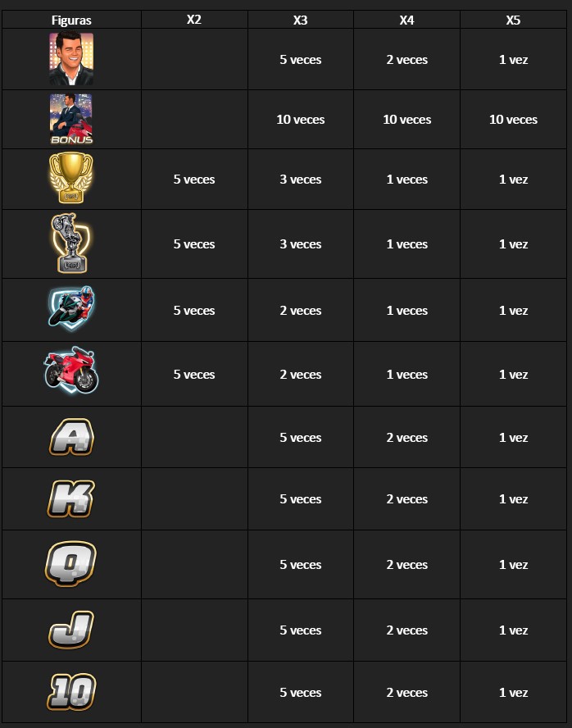This screenshot has height=728, width=572.
Task: Click the Figuras column header
Action: point(71,20)
